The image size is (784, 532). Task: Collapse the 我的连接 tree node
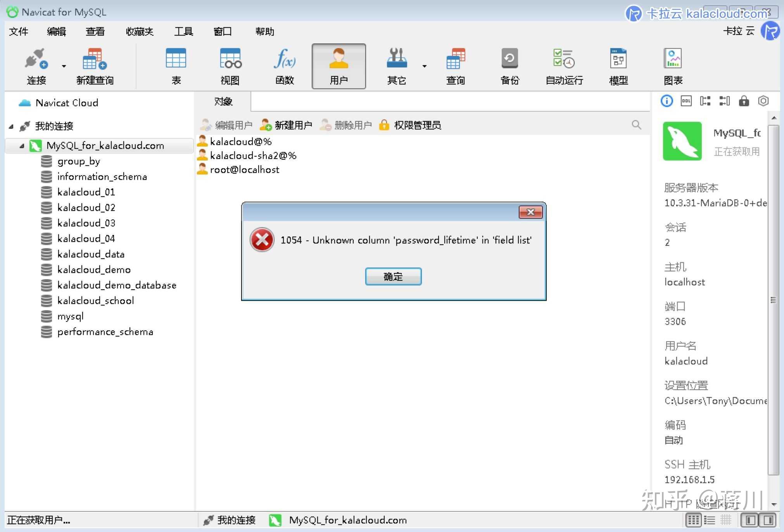(x=11, y=126)
